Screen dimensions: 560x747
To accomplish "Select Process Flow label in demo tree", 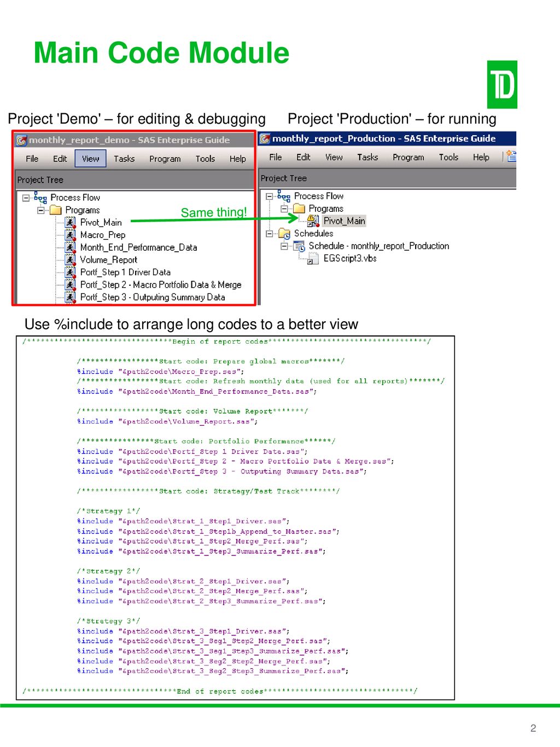I will pos(75,198).
